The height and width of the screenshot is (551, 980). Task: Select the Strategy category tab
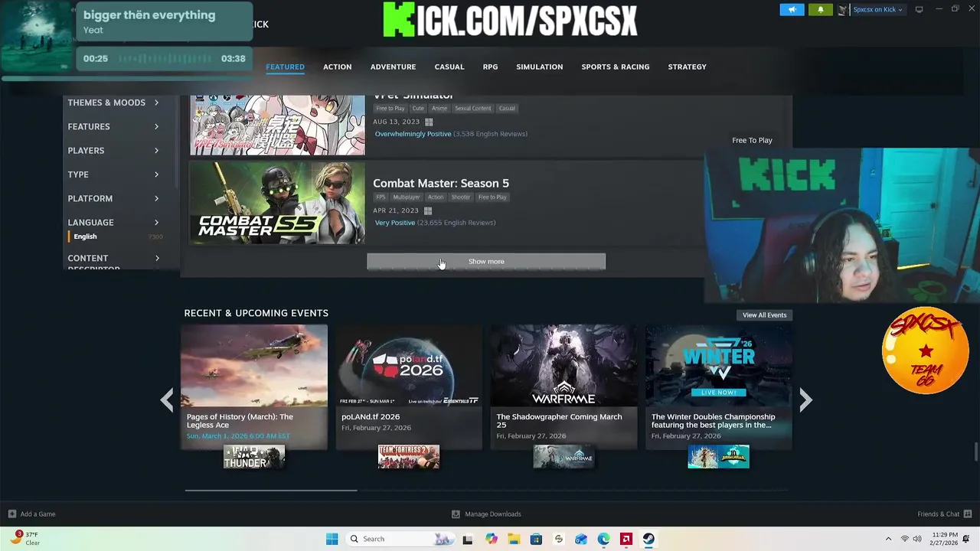pos(687,67)
